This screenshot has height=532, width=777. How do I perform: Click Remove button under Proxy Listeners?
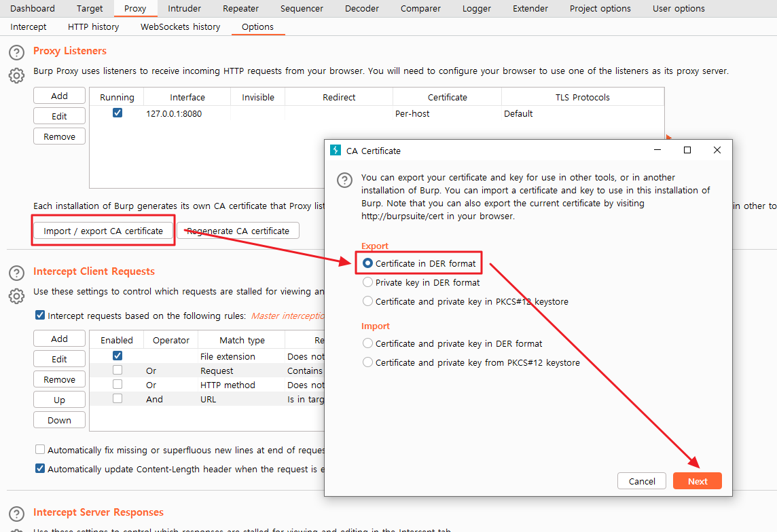pos(60,136)
